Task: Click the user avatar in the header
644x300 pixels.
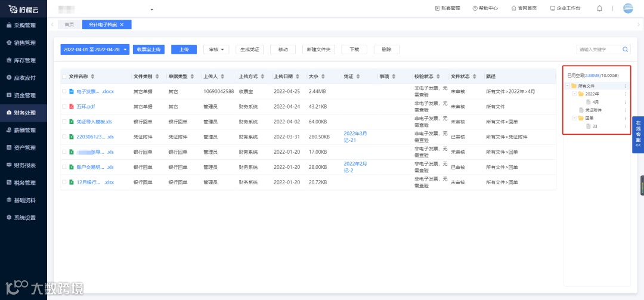Action: [628, 8]
